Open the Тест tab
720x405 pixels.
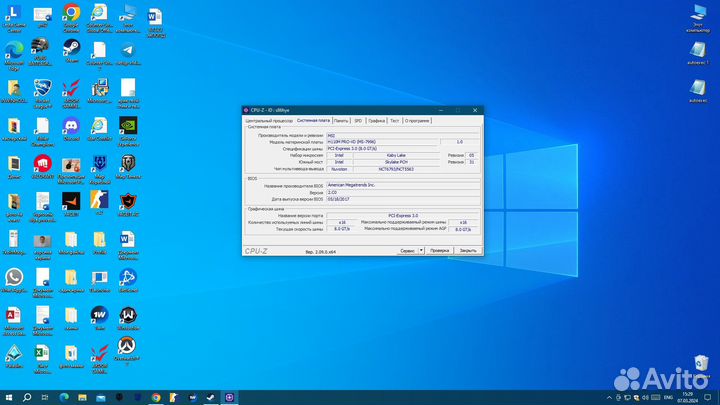[394, 121]
